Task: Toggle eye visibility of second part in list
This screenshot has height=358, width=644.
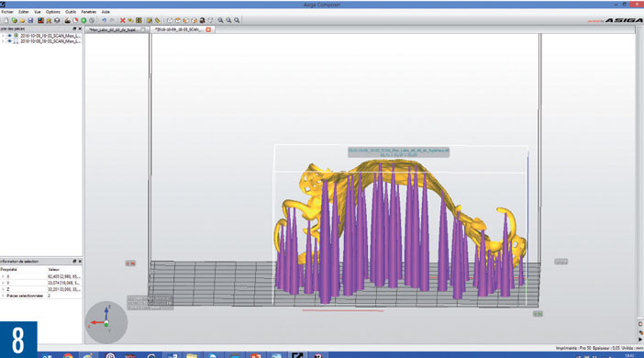Action: [10, 41]
